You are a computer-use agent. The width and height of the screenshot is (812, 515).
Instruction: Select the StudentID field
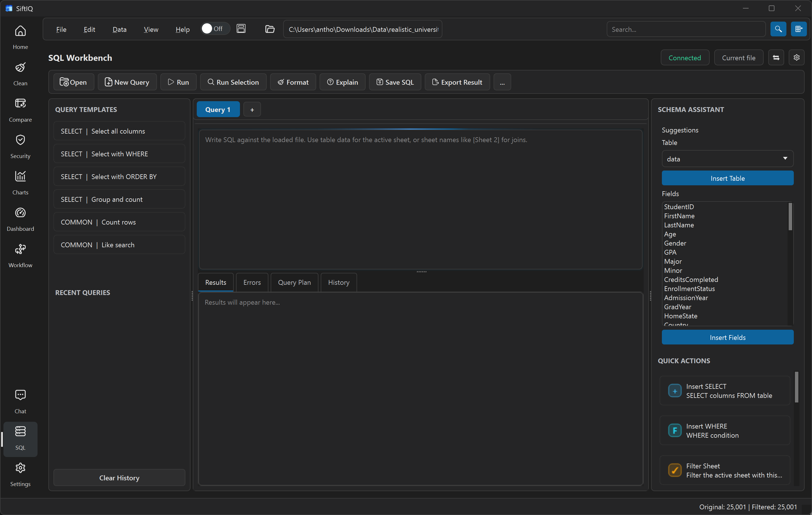pyautogui.click(x=679, y=207)
